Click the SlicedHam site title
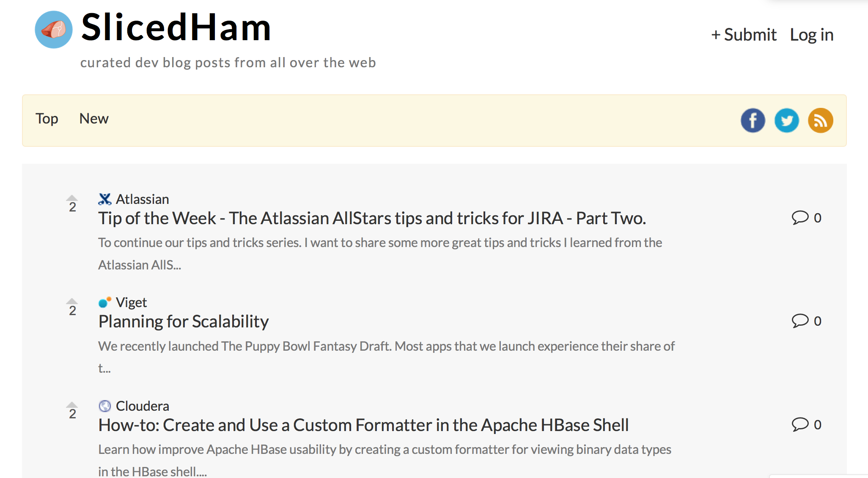This screenshot has height=478, width=868. 176,28
